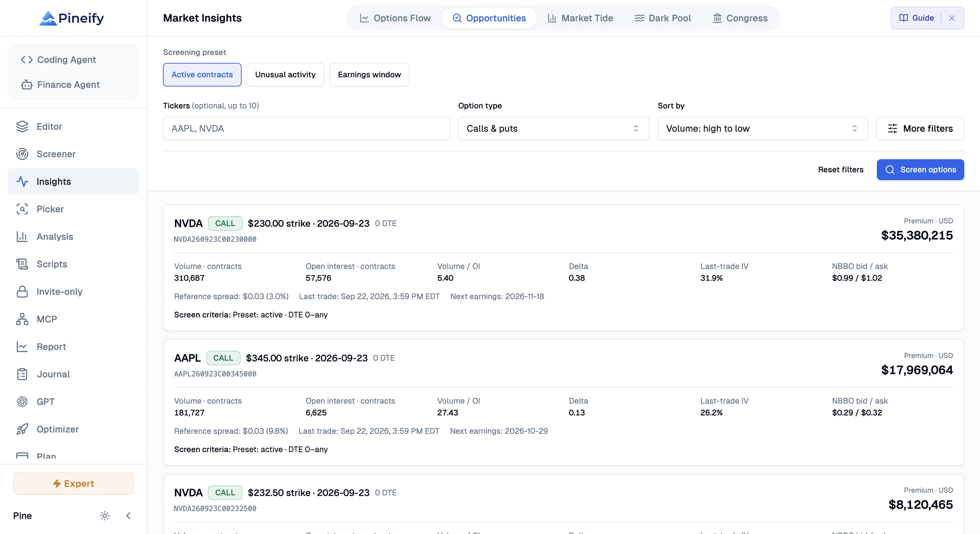
Task: Select the Unusual activity preset
Action: tap(285, 75)
